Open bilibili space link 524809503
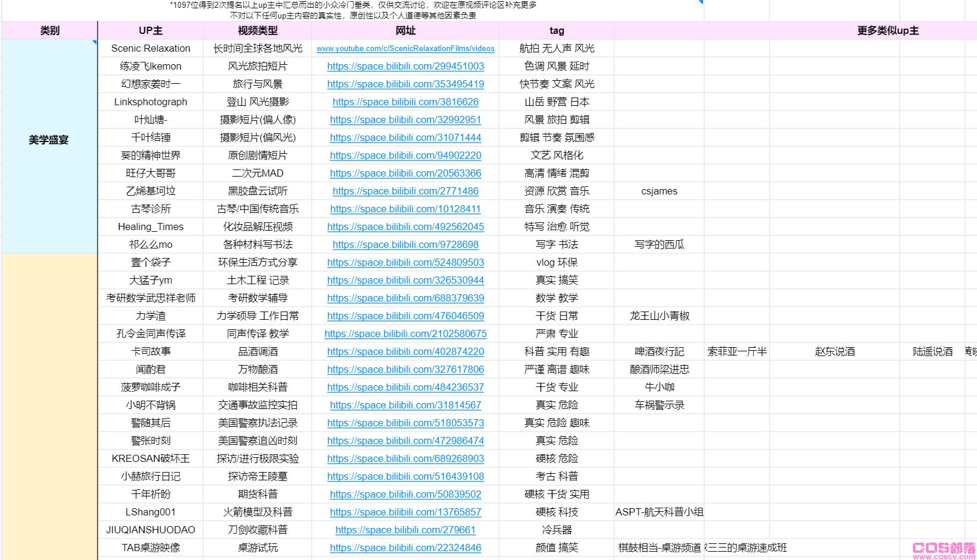Viewport: 977px width, 560px height. pyautogui.click(x=406, y=263)
